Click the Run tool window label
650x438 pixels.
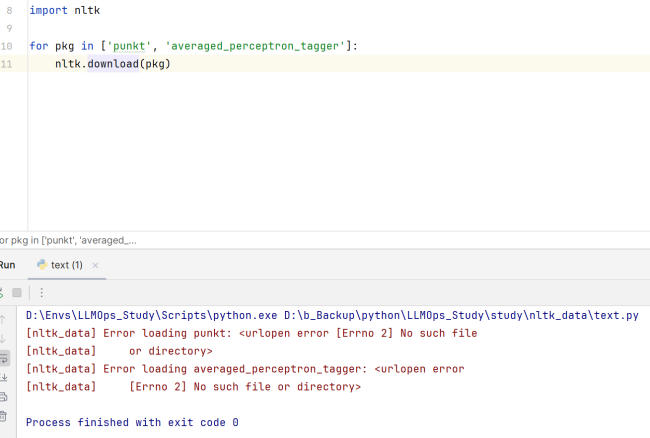pos(7,265)
